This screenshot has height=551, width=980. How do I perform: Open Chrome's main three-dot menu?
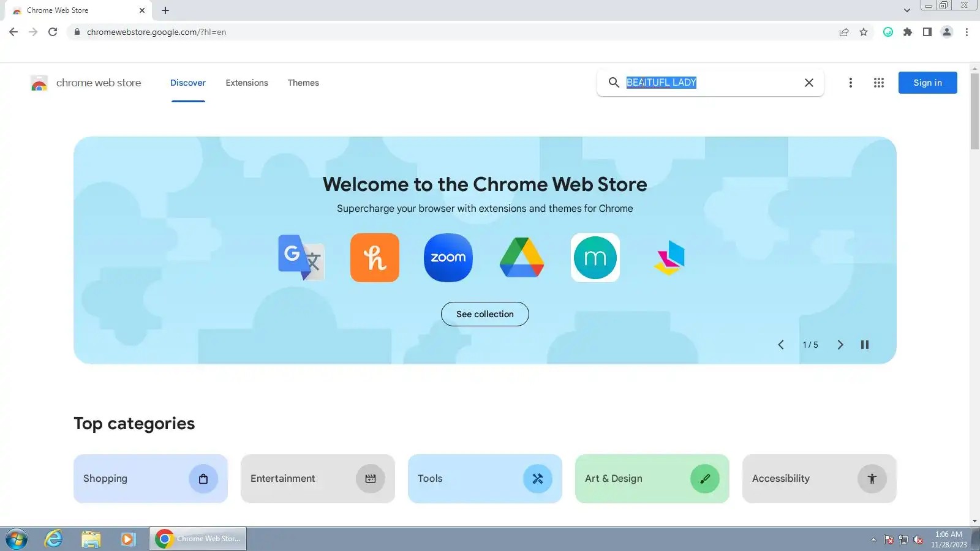[967, 32]
